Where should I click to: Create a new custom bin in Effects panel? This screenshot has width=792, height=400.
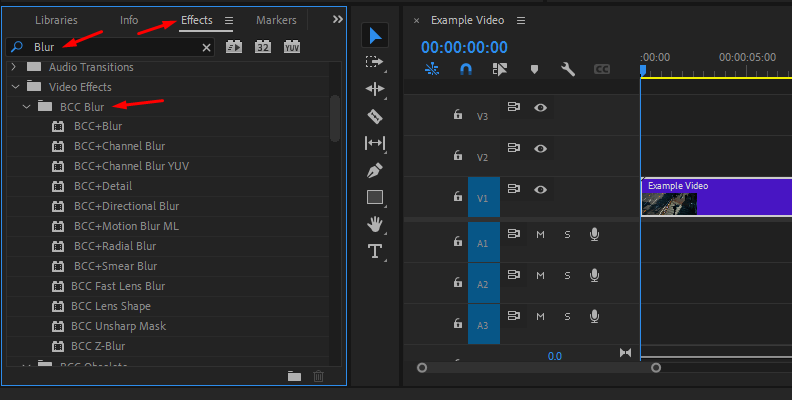(294, 376)
